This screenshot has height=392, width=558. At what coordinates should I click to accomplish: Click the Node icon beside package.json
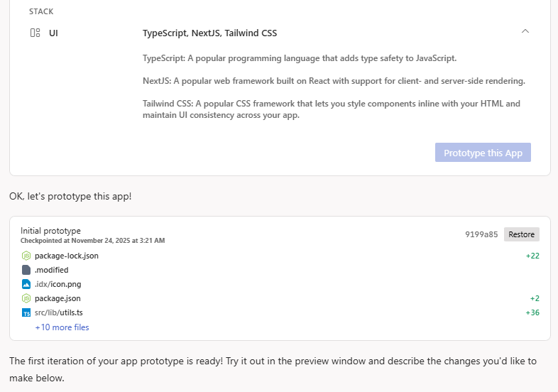click(x=26, y=298)
